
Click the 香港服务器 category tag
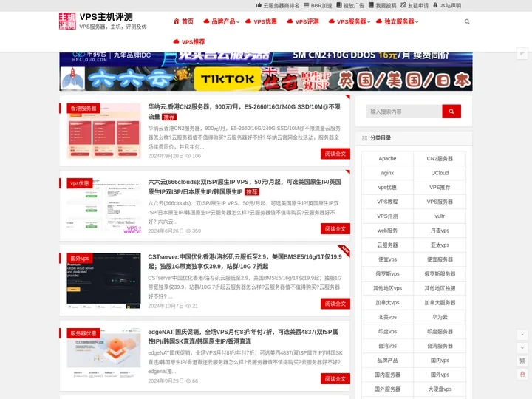pos(83,108)
